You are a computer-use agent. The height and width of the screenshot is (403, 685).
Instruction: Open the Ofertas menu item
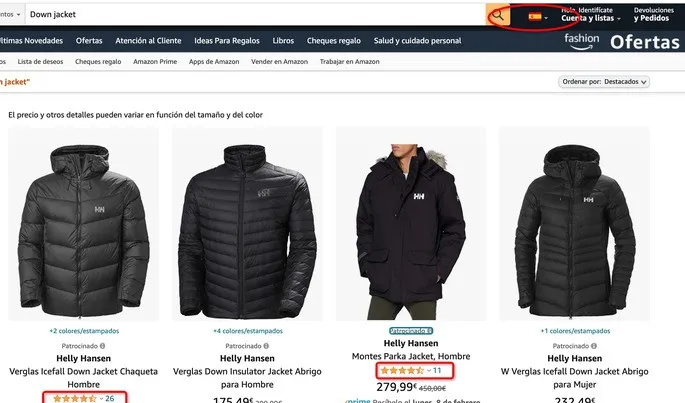coord(89,41)
